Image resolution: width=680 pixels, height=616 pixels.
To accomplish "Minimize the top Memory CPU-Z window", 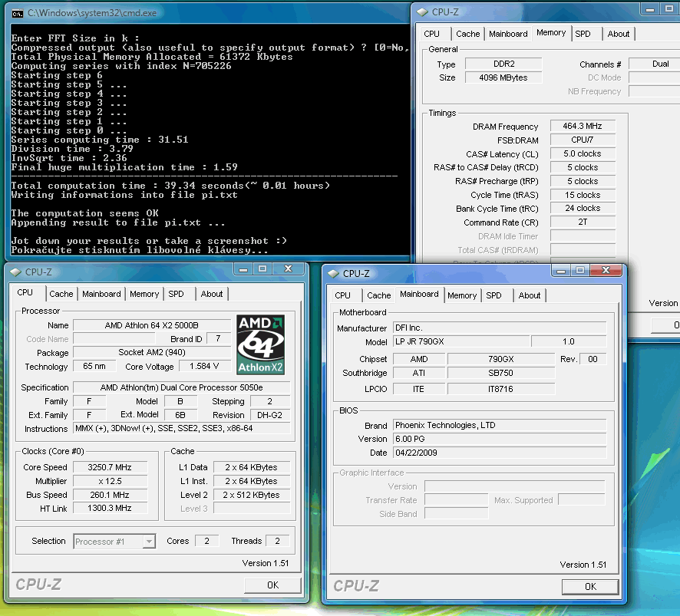I will tap(650, 9).
